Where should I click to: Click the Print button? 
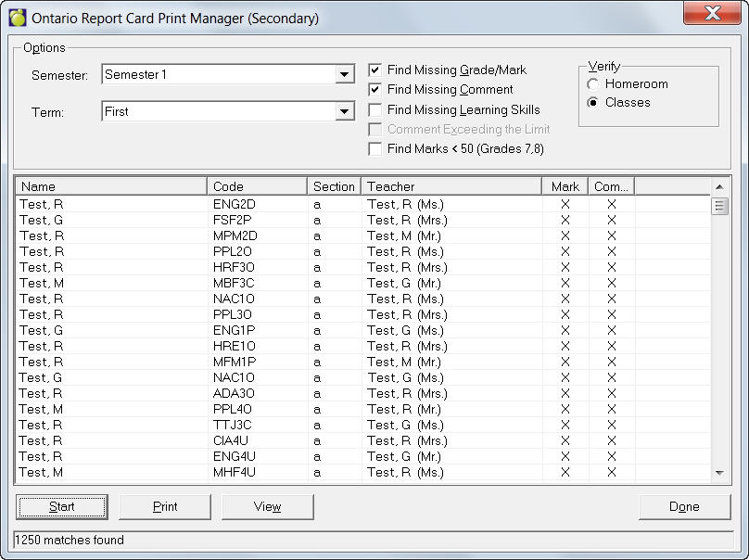165,507
